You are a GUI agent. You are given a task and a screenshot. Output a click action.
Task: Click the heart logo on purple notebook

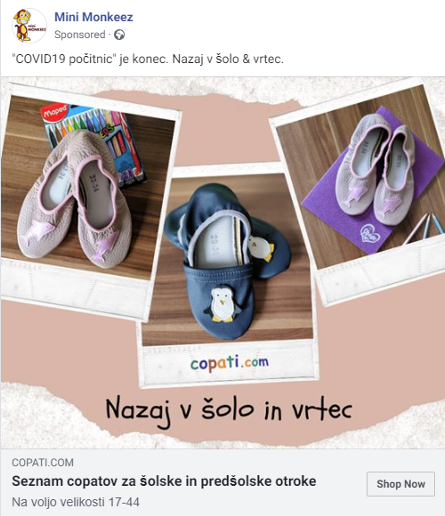point(370,234)
